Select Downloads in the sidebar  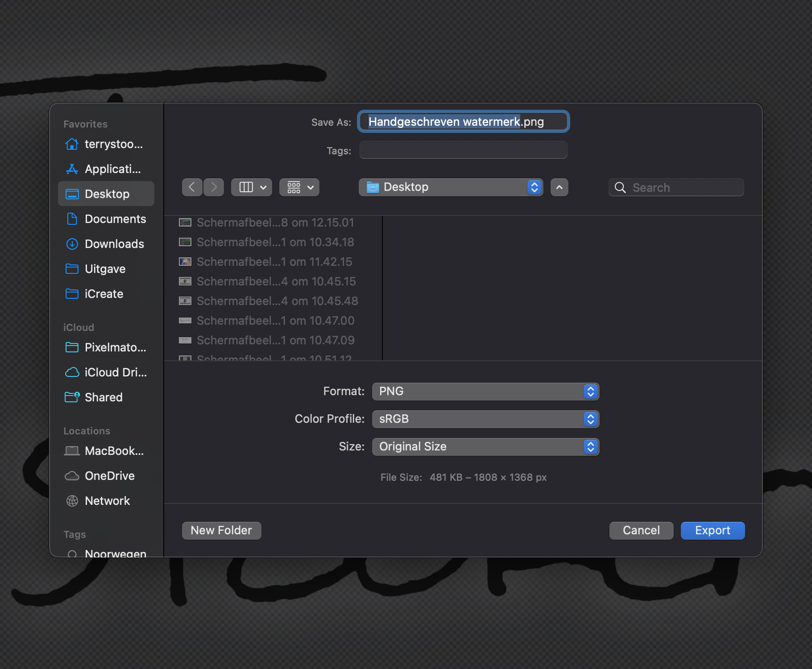[114, 244]
